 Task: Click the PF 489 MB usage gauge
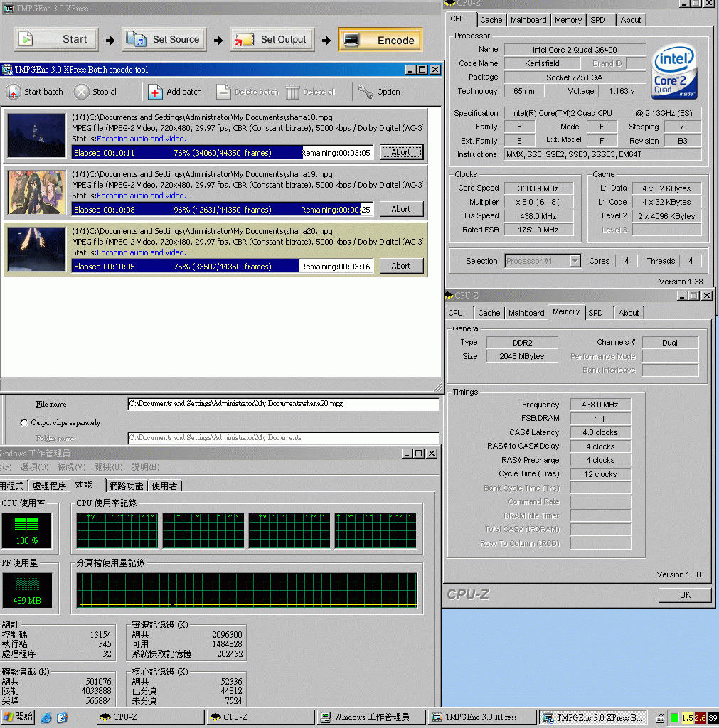27,591
